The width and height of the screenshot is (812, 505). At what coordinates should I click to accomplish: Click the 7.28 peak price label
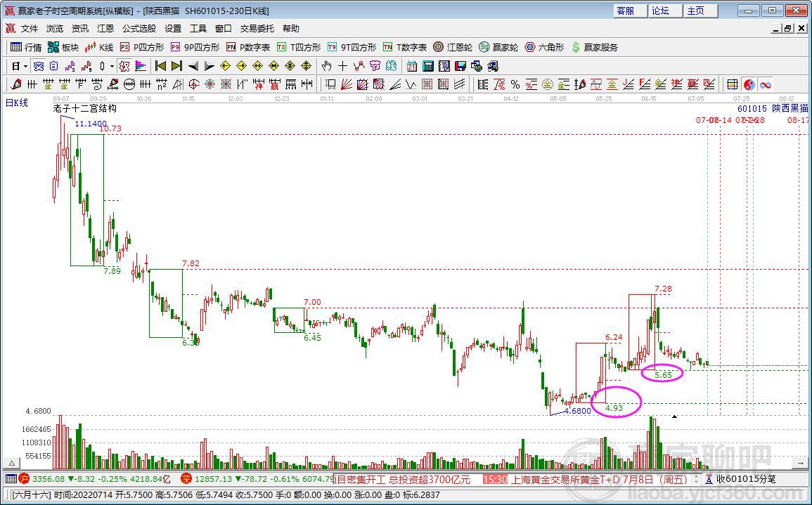click(x=664, y=288)
